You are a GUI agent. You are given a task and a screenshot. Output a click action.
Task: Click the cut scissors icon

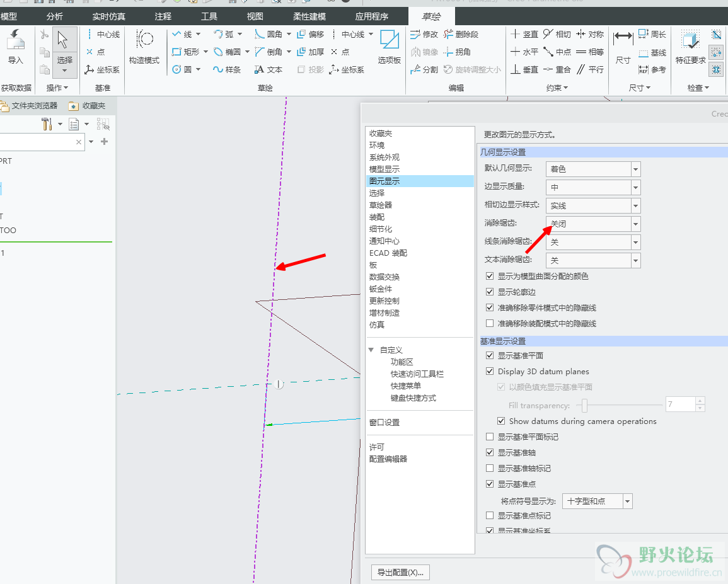pyautogui.click(x=44, y=35)
